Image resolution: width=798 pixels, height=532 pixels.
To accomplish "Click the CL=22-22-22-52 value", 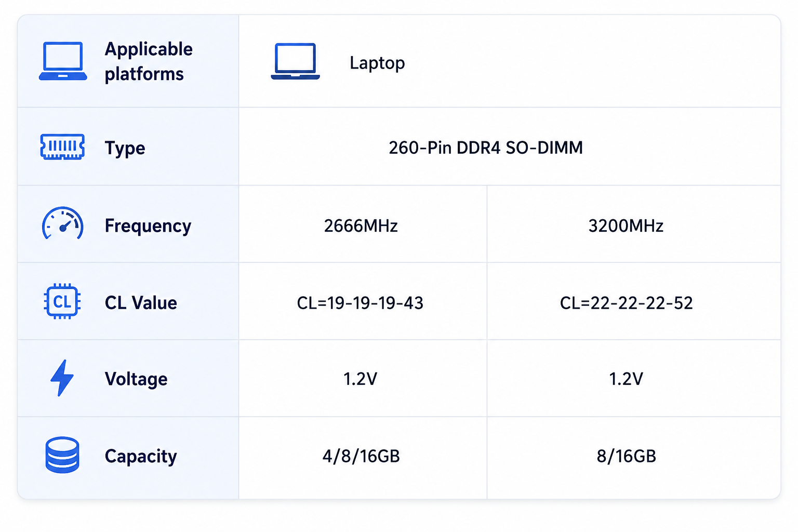I will [627, 303].
